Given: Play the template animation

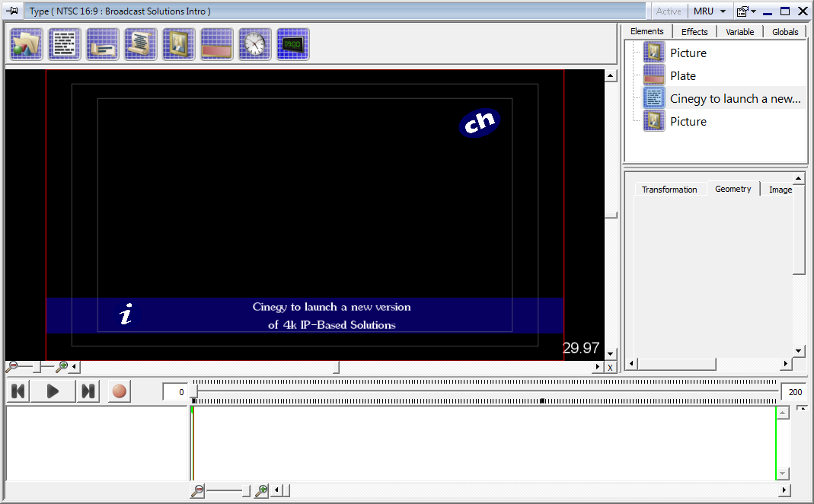Looking at the screenshot, I should [x=53, y=391].
